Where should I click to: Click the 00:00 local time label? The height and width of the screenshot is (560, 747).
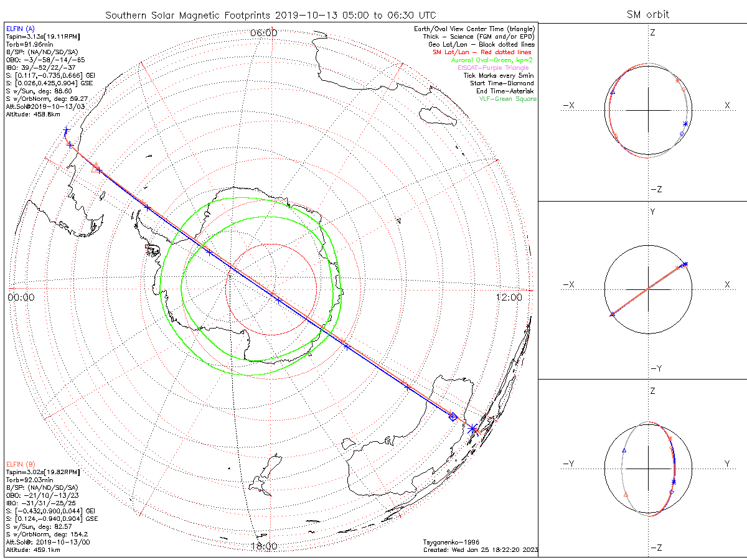tap(21, 297)
